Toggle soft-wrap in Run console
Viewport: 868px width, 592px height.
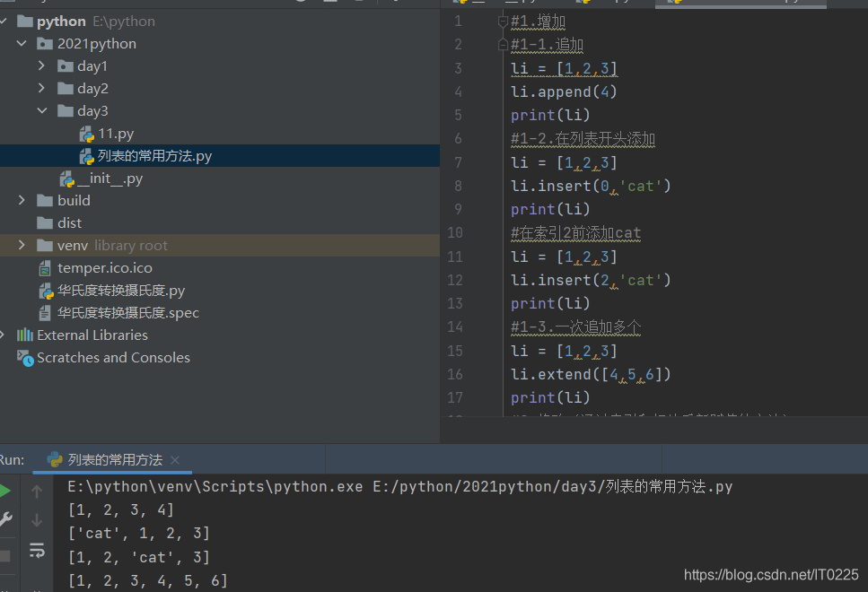coord(37,551)
